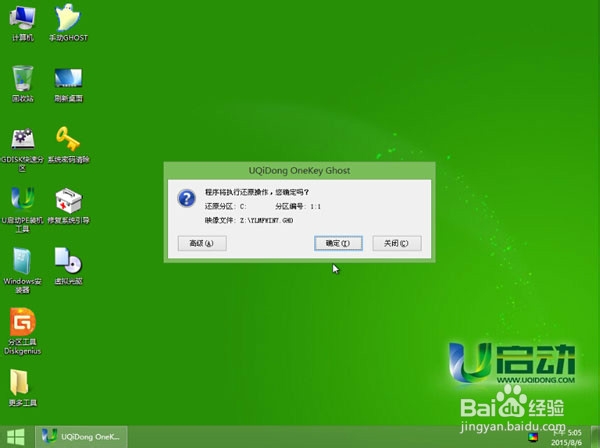This screenshot has height=448, width=600.
Task: Click the UQiDong OneKey Ghost title bar
Action: pos(299,171)
